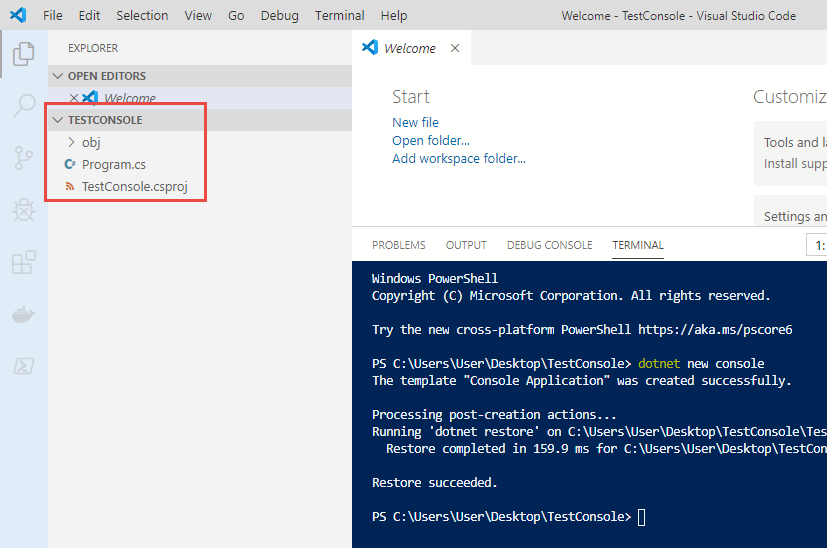Click the Add workspace folder... link

(x=458, y=158)
